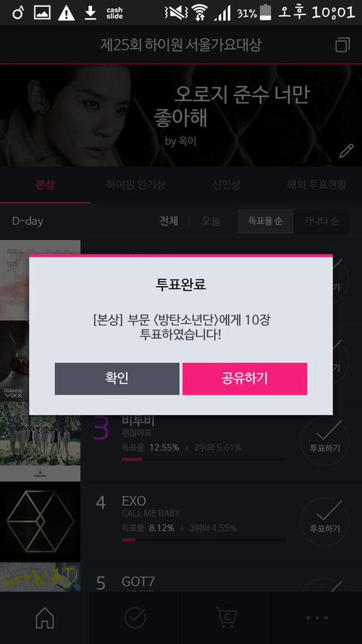
Task: Select the 득표율 순 sort toggle
Action: pyautogui.click(x=265, y=221)
